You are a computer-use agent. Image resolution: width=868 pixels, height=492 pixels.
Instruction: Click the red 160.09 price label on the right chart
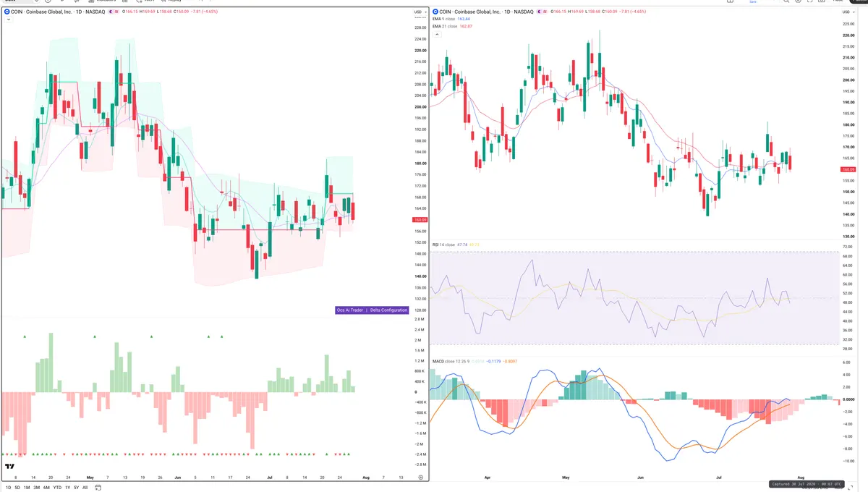pyautogui.click(x=848, y=169)
